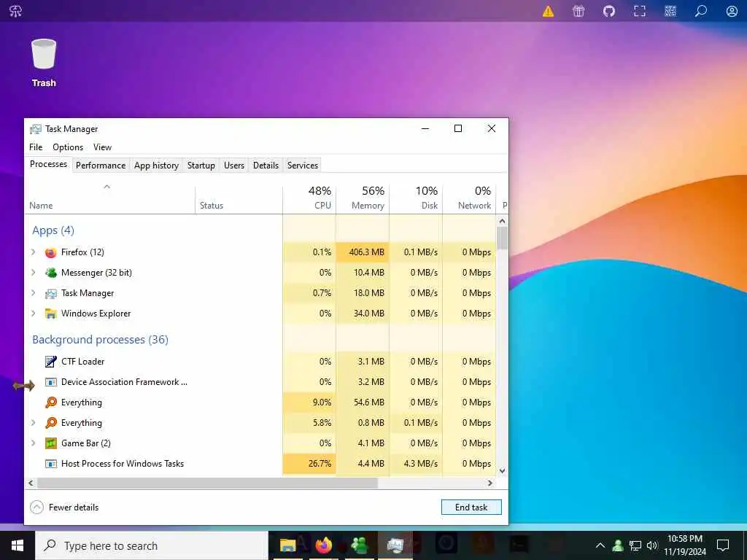Open the Windows Start button

click(x=18, y=545)
